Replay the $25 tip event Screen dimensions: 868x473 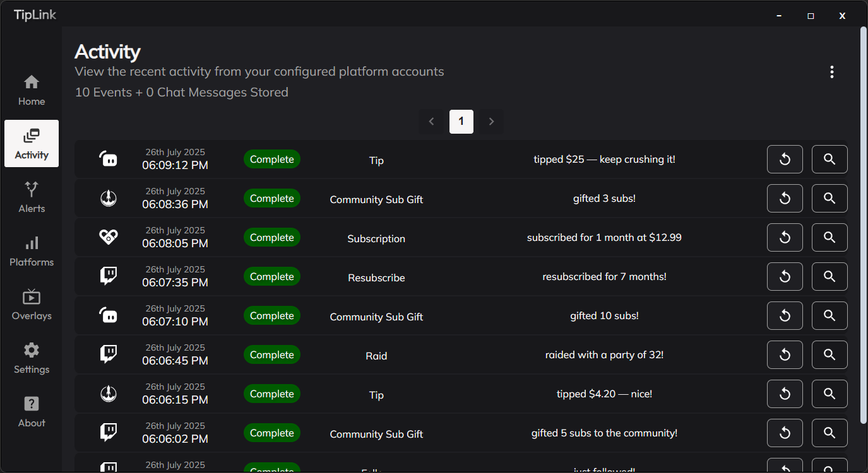point(784,159)
